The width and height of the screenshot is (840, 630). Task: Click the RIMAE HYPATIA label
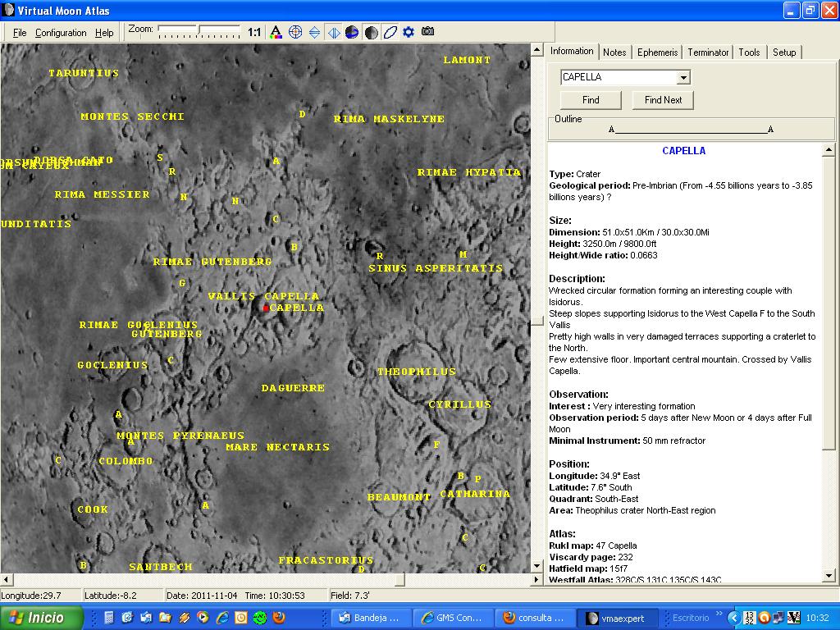[468, 172]
